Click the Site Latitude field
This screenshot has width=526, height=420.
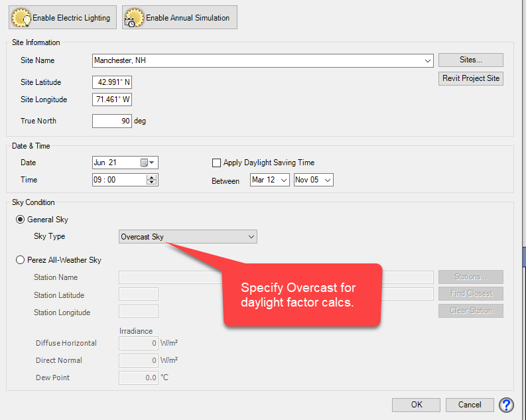tap(112, 82)
